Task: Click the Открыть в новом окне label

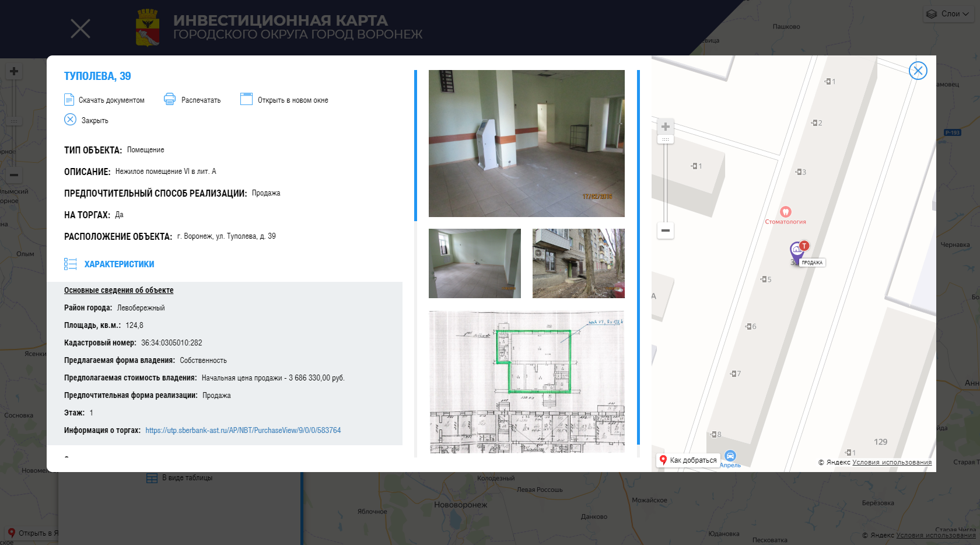Action: [x=293, y=100]
